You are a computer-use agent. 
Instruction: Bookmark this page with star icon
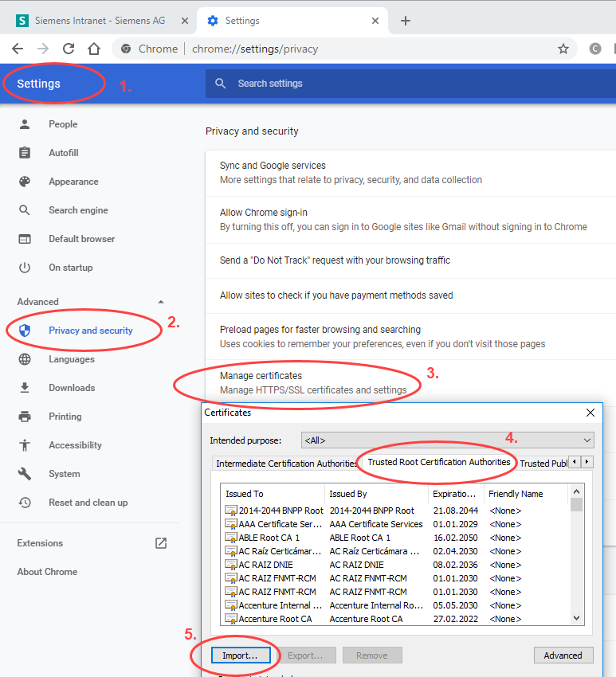[563, 49]
